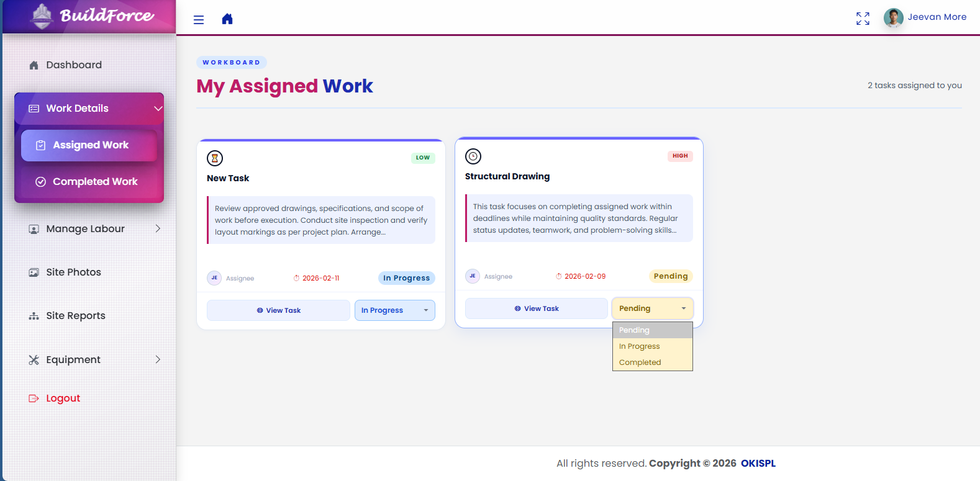Viewport: 980px width, 481px height.
Task: Click the Manage Labour person icon
Action: 34,229
